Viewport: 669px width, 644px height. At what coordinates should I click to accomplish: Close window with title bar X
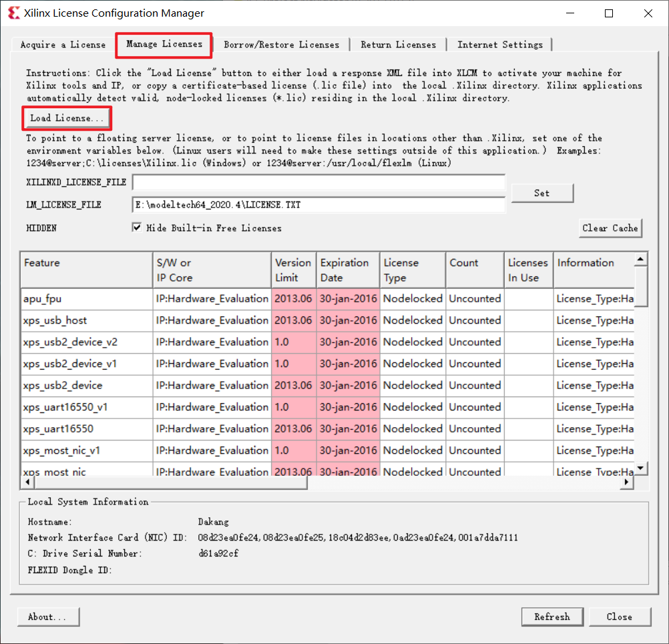(x=648, y=13)
